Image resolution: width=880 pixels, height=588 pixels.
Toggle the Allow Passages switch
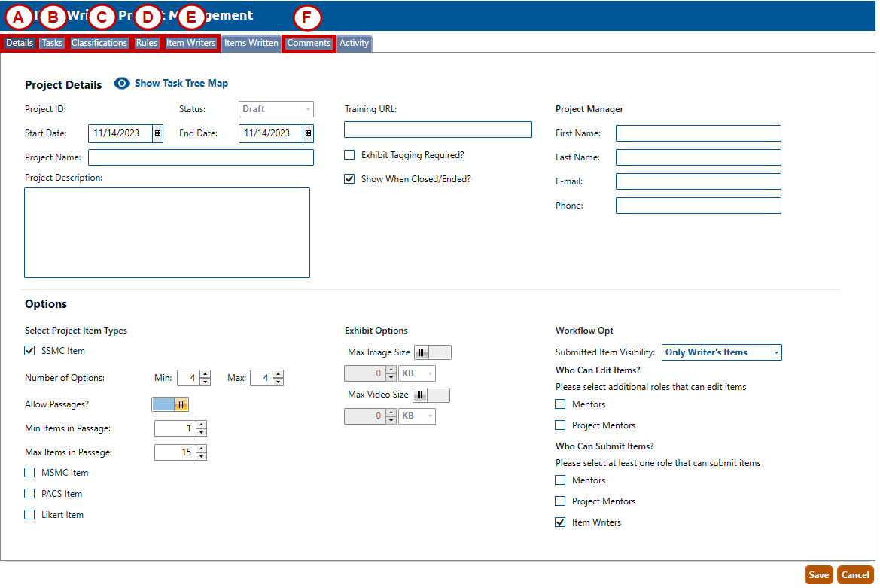click(x=170, y=404)
